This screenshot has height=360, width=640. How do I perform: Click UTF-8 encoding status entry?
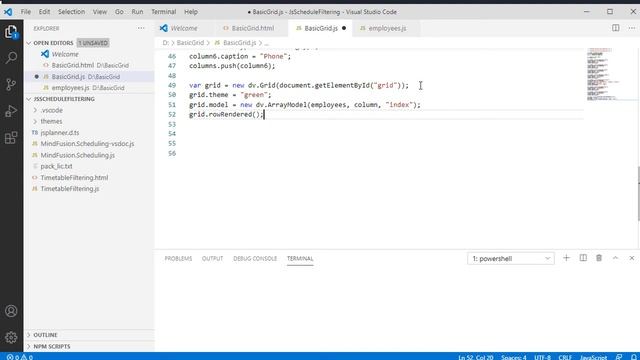point(542,357)
